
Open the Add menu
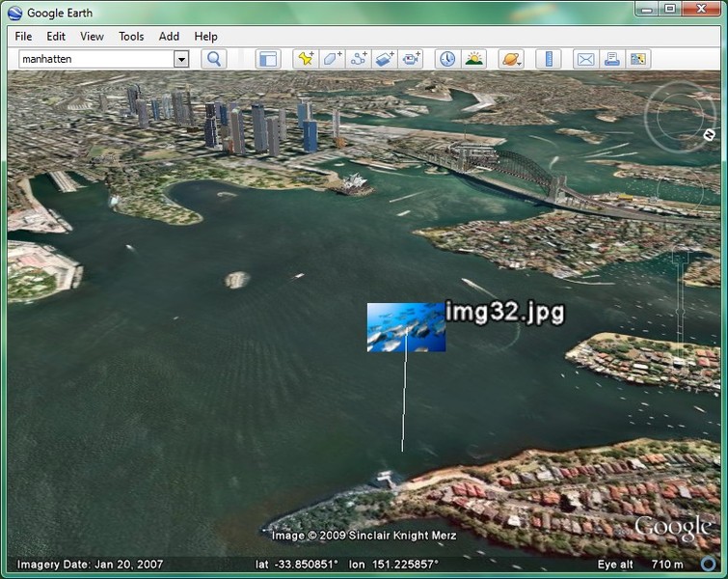pos(169,37)
